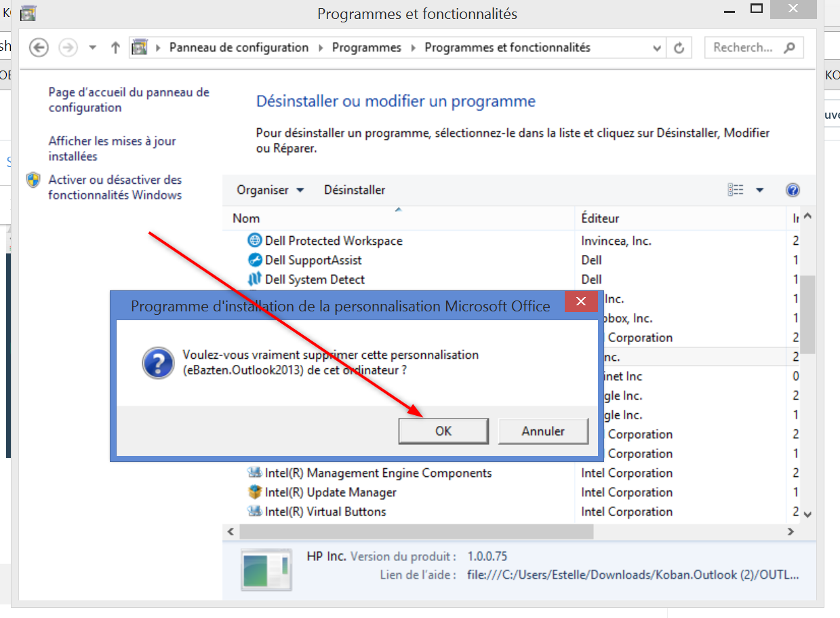
Task: Click the window title bar system icon
Action: 28,12
